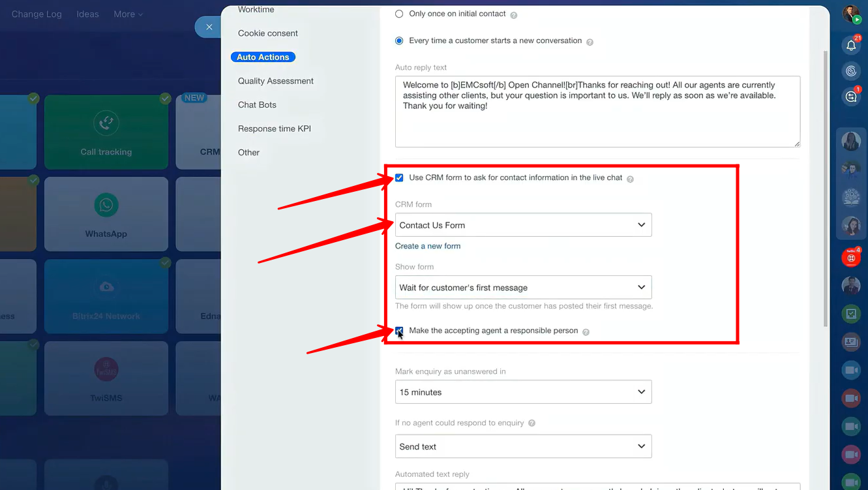Toggle Make the accepting agent responsible checkbox

(399, 331)
